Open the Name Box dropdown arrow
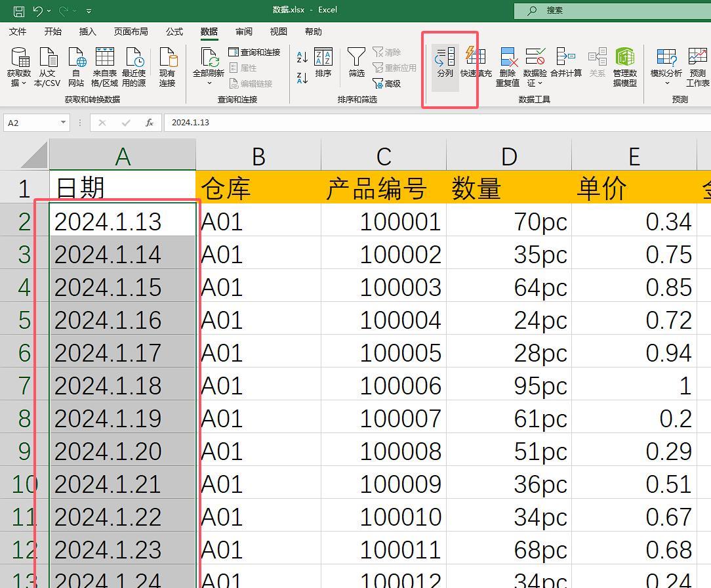The width and height of the screenshot is (711, 588). [x=63, y=123]
